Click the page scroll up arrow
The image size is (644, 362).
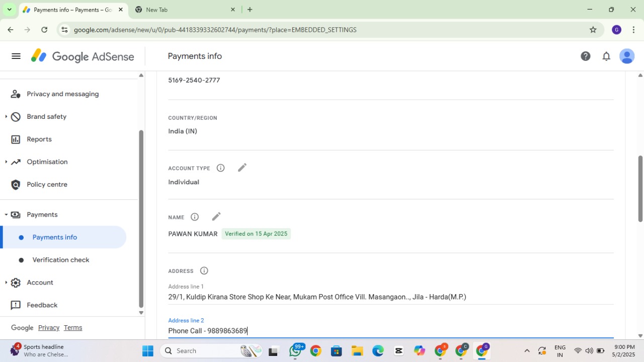point(640,76)
